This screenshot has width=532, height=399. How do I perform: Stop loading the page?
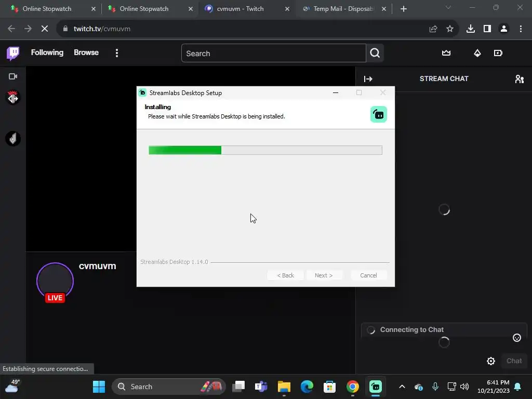45,29
